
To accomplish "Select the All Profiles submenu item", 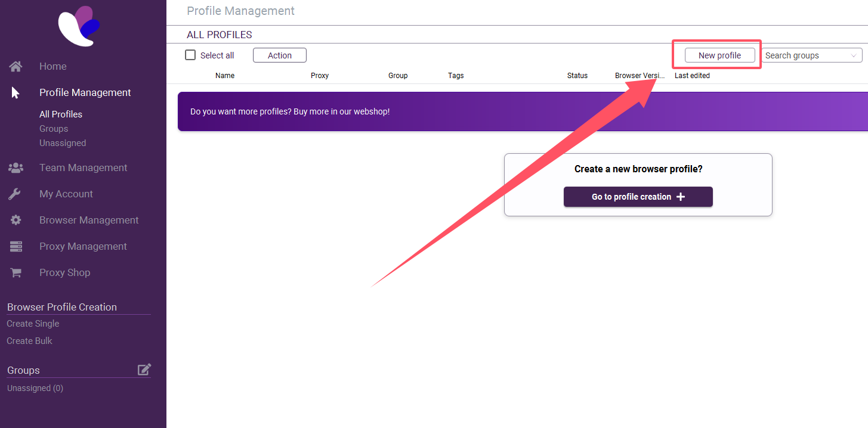I will 61,114.
